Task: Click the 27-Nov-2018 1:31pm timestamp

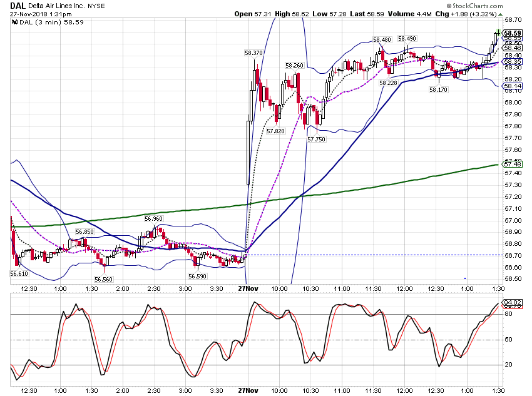Action: pos(41,14)
